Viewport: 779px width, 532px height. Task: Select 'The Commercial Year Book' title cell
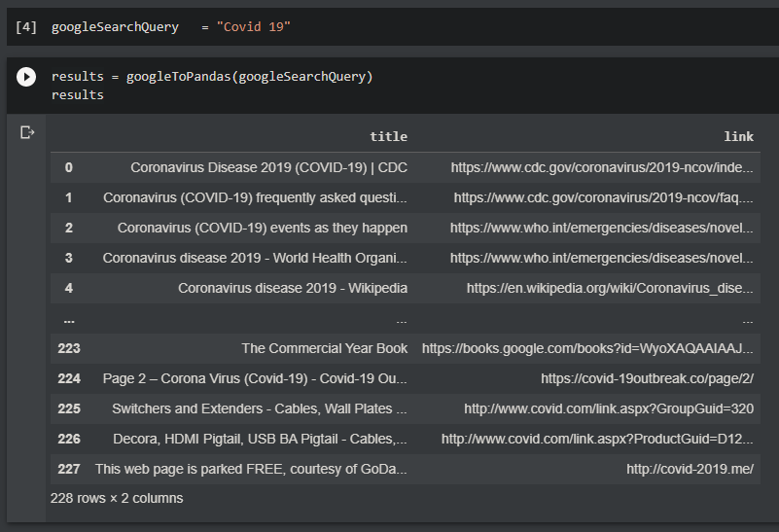pyautogui.click(x=325, y=348)
